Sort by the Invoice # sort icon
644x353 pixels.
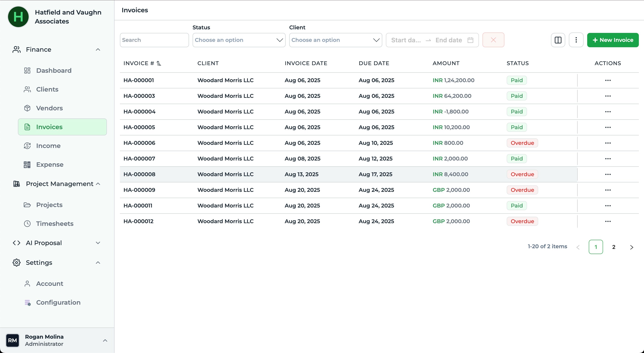(159, 63)
